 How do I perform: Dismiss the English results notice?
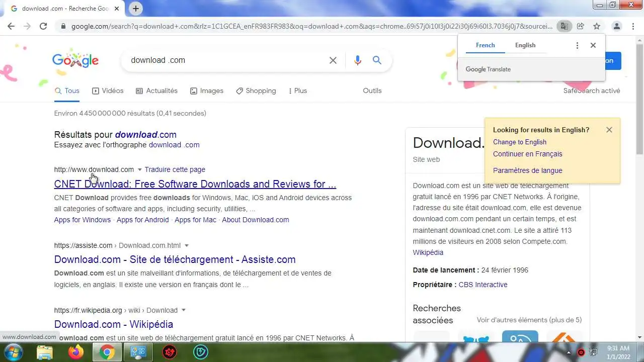[x=609, y=130]
